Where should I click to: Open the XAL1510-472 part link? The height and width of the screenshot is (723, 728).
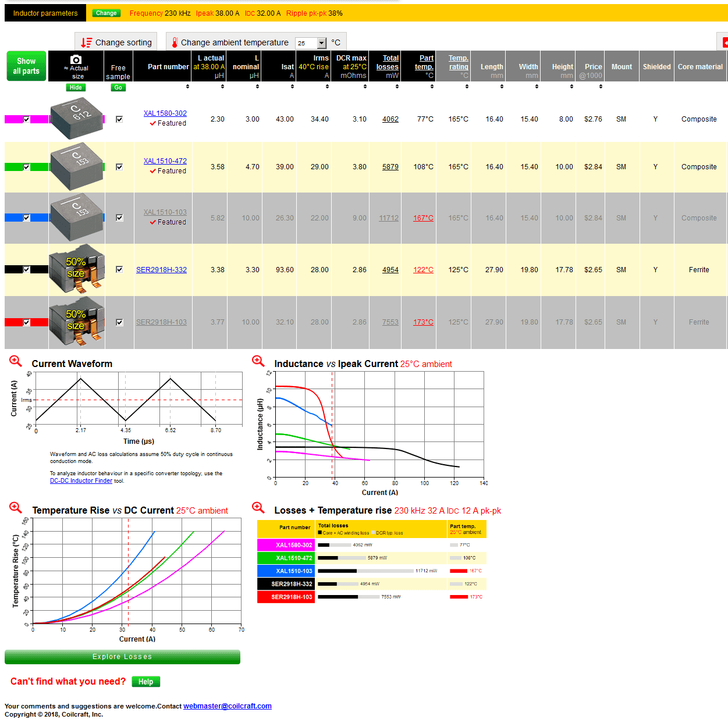165,161
